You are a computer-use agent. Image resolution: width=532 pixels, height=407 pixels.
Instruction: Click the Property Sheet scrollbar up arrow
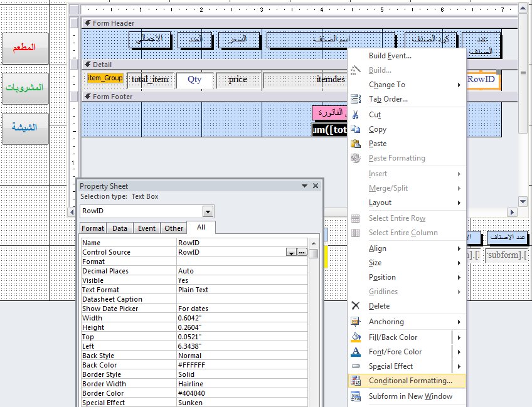[x=314, y=243]
